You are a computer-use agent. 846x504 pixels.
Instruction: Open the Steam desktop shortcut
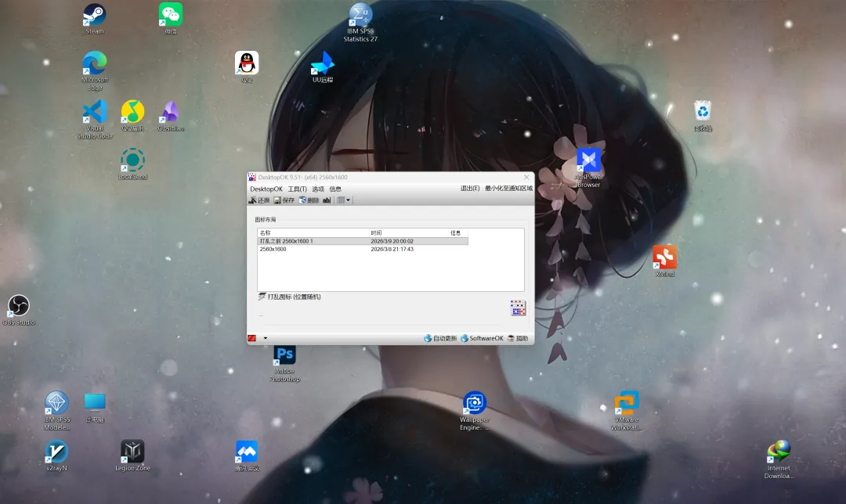[x=95, y=19]
